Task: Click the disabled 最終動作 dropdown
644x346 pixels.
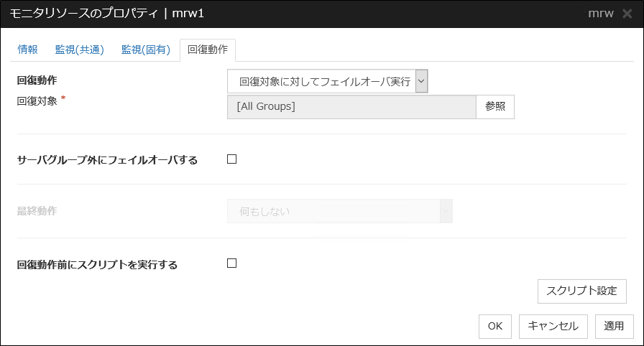Action: 339,211
